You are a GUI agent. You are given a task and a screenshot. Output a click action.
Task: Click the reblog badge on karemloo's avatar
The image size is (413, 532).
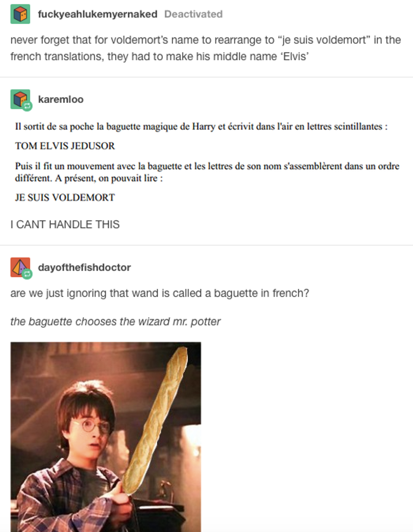(27, 106)
